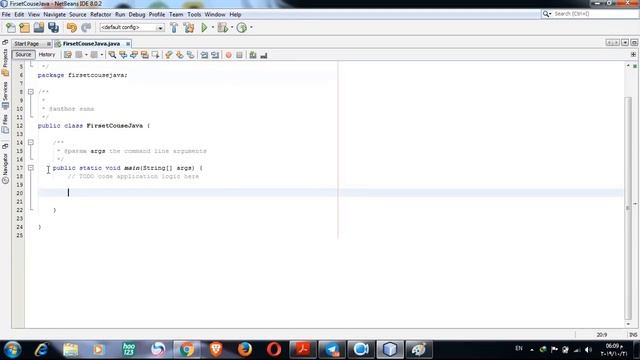Click the New Project toolbar icon
This screenshot has height=360, width=640.
[24, 27]
